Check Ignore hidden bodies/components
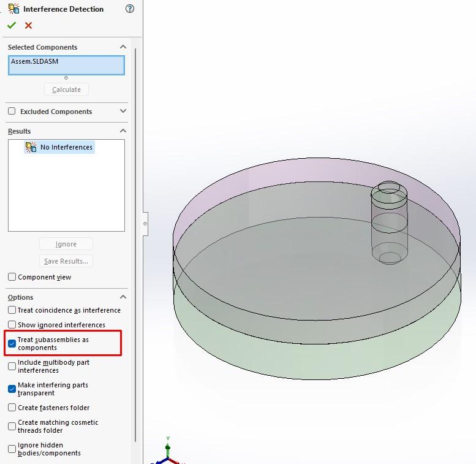Viewport: 476px width, 464px height. 12,449
